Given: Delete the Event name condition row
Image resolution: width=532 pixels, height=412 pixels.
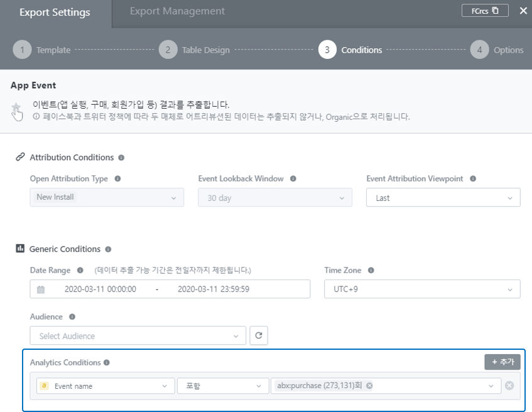Looking at the screenshot, I should point(509,386).
